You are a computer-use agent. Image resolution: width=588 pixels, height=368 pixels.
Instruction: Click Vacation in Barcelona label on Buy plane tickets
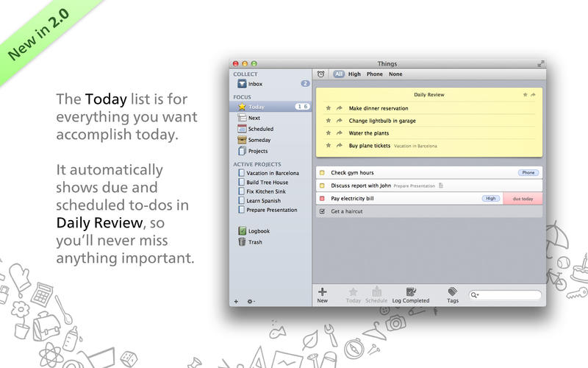415,146
